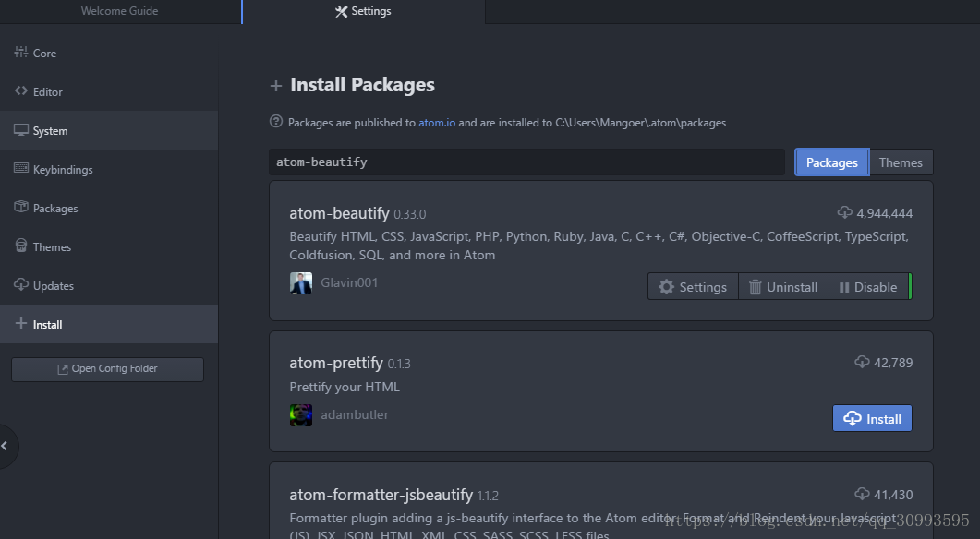Disable the atom-beautify package
Screen dimensions: 980x539
click(869, 287)
